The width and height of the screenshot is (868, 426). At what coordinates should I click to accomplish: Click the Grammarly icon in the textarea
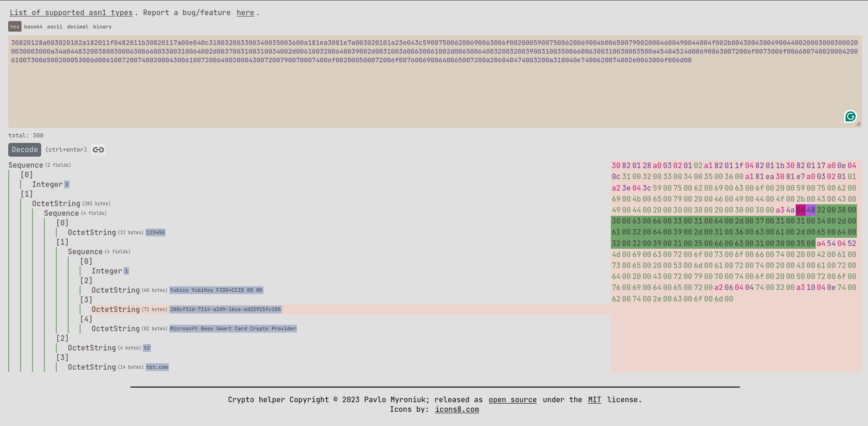(x=850, y=116)
